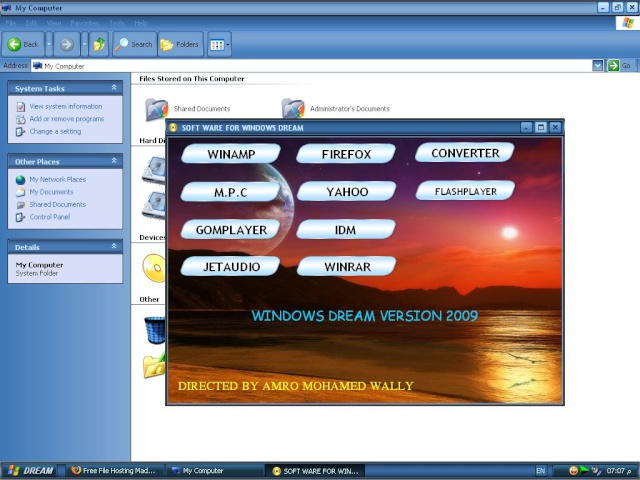Select the Recycle Bin icon under Other
This screenshot has height=480, width=640.
(x=155, y=330)
